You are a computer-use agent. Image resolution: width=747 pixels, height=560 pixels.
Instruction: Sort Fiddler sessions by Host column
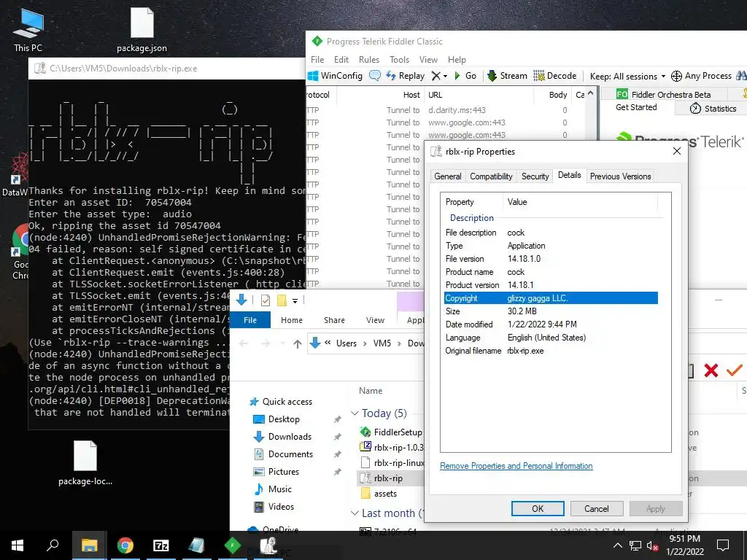click(x=411, y=95)
